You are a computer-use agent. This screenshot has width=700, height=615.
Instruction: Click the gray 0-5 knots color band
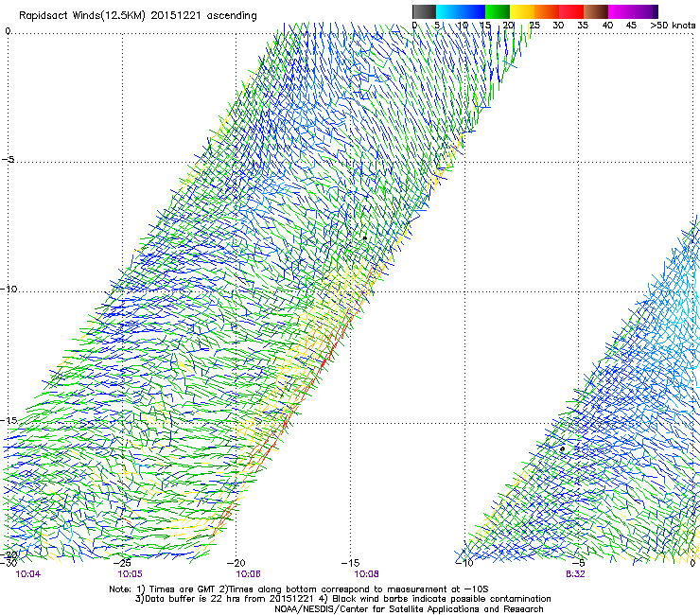pyautogui.click(x=424, y=11)
